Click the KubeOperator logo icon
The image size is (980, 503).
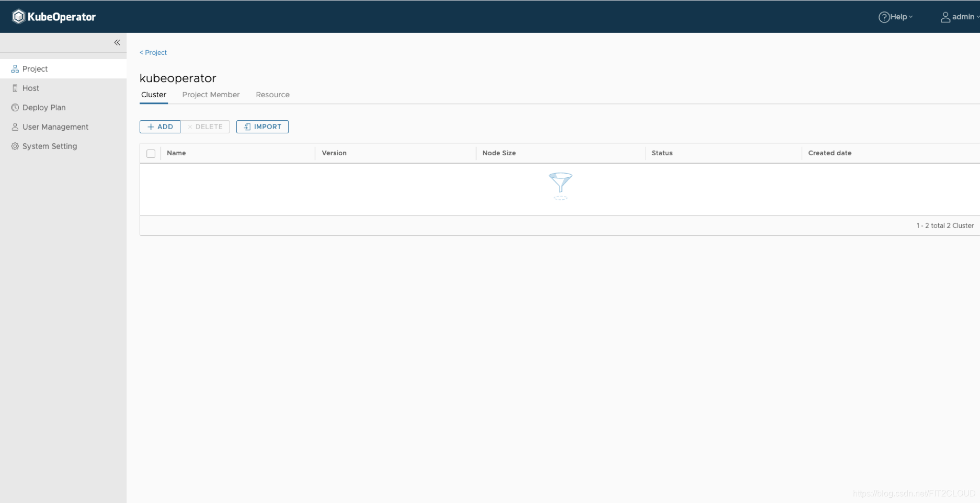19,17
